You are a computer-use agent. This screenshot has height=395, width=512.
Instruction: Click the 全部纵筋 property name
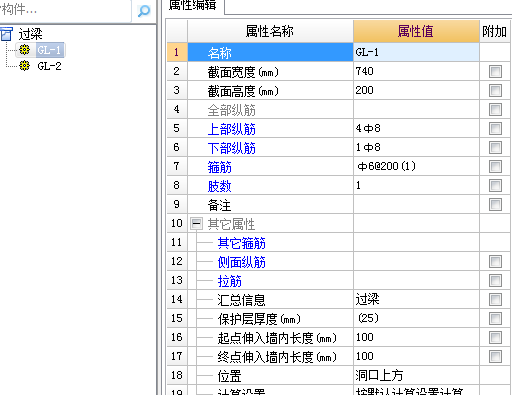232,110
